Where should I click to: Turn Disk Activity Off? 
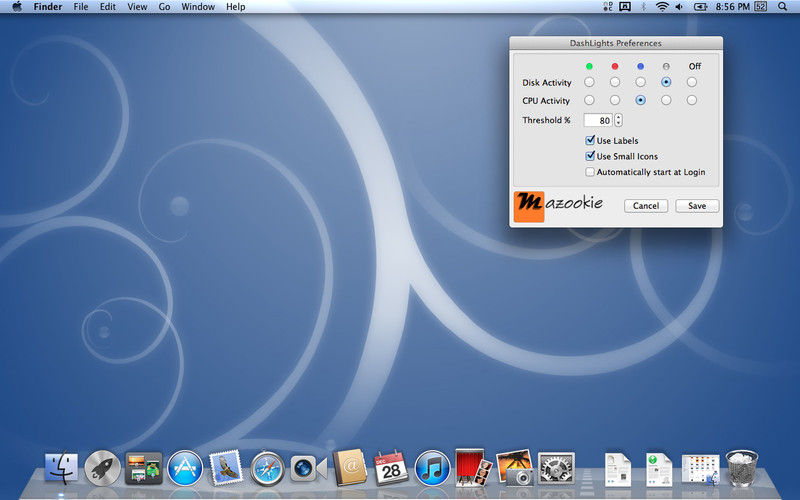point(691,82)
